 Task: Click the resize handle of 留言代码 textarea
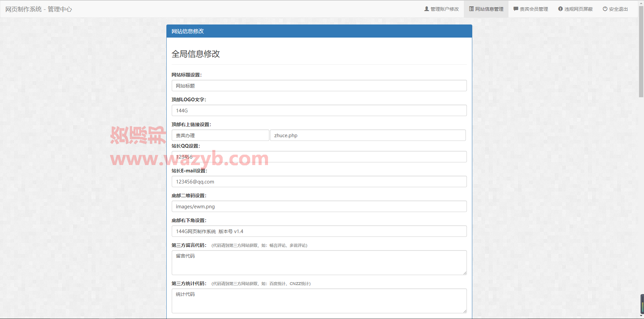tap(465, 273)
